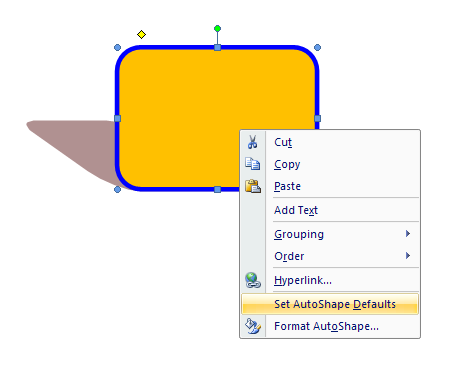The image size is (472, 373).
Task: Open the Order menu item
Action: (330, 256)
